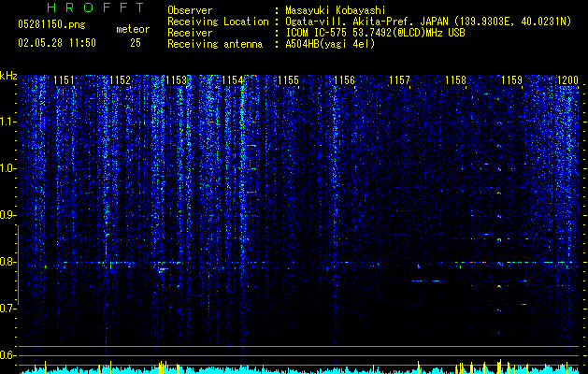588x374 pixels.
Task: Click the 1200 time axis label
Action: (567, 80)
